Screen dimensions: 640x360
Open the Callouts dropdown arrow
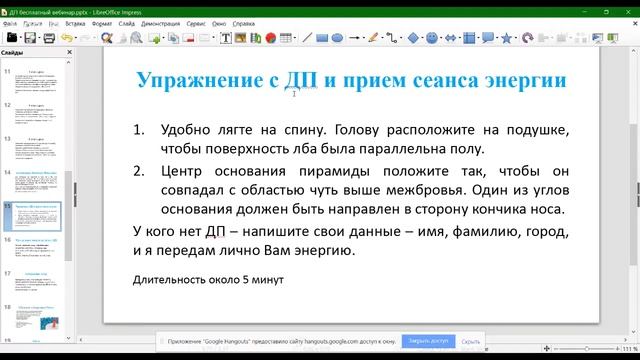pos(497,38)
